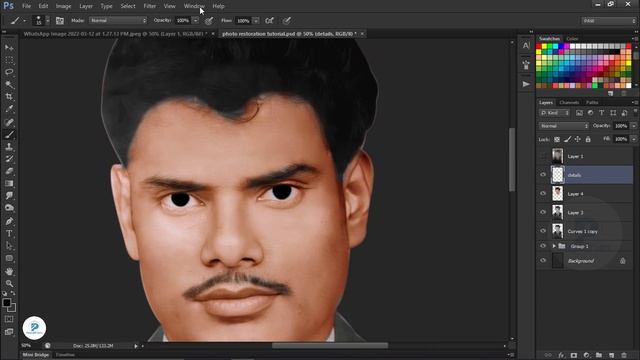This screenshot has height=360, width=640.
Task: Toggle Quick Mask mode icon
Action: [x=9, y=319]
